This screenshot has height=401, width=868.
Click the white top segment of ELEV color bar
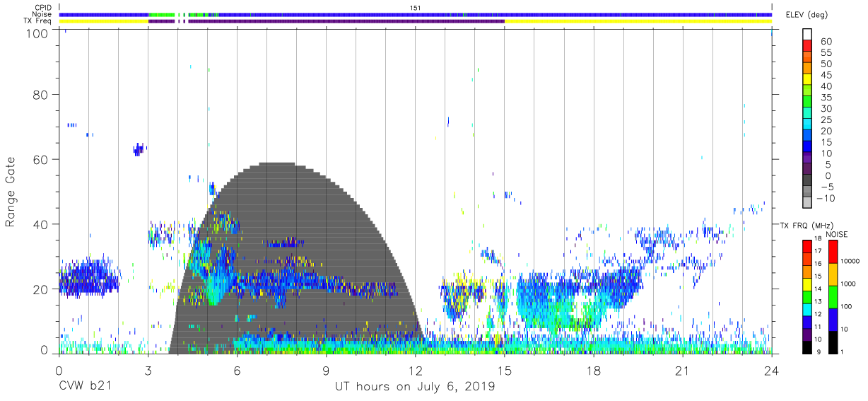(808, 35)
